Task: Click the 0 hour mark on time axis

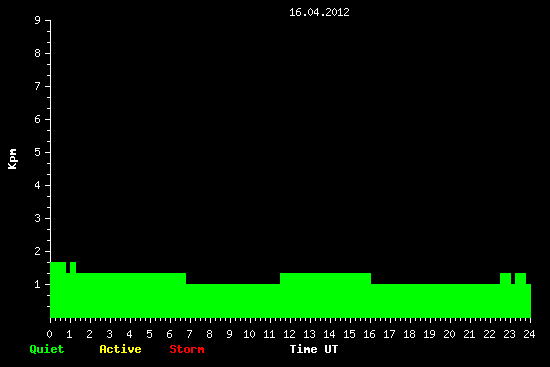Action: point(49,334)
